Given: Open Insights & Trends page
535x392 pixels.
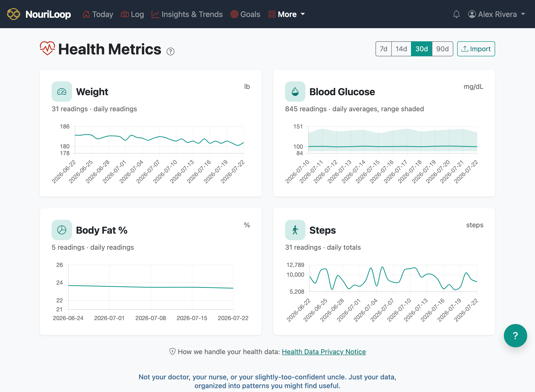Looking at the screenshot, I should (x=187, y=14).
